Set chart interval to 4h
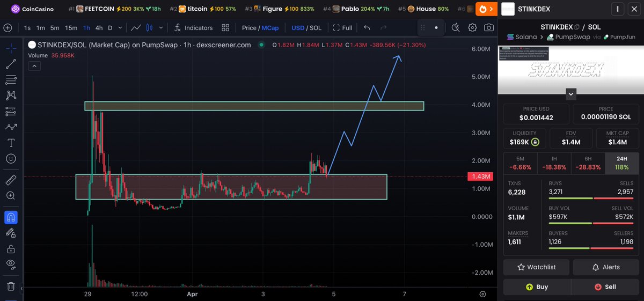This screenshot has width=644, height=301. [x=99, y=28]
